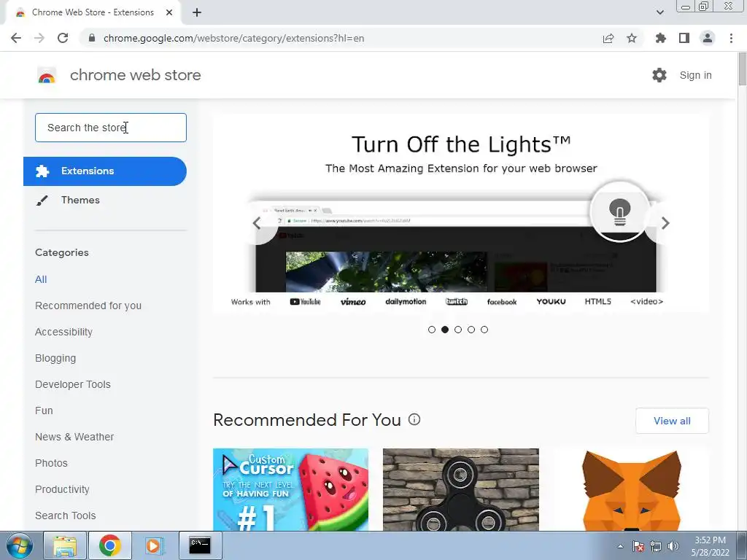The image size is (747, 560).
Task: Select second carousel indicator dot
Action: pyautogui.click(x=445, y=330)
